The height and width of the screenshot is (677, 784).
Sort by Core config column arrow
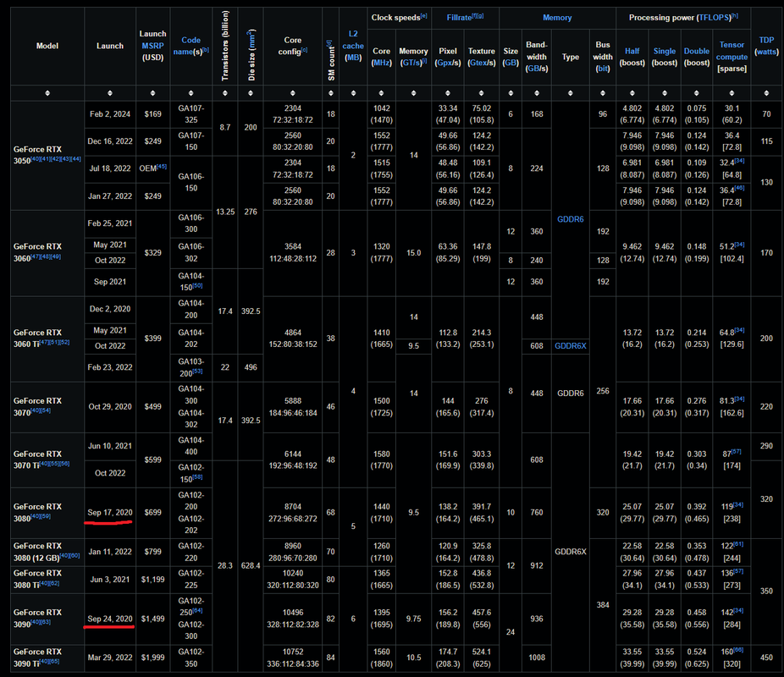coord(293,93)
